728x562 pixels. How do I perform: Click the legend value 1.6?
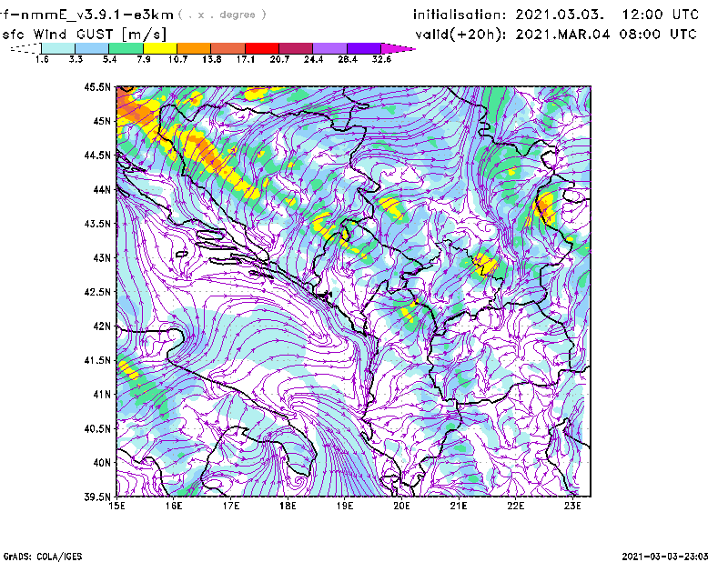click(42, 59)
